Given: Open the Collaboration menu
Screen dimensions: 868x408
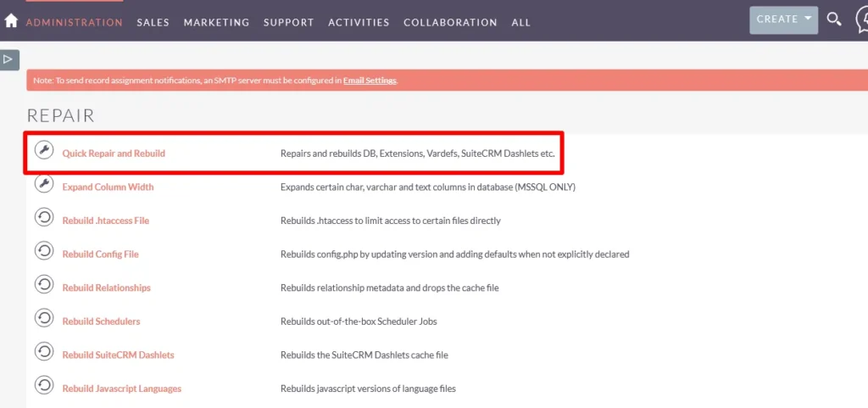Looking at the screenshot, I should 450,22.
